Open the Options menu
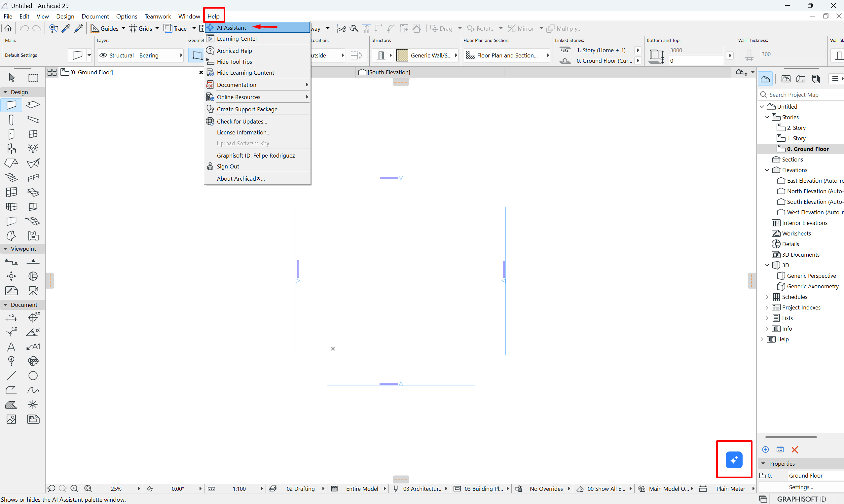Image resolution: width=844 pixels, height=504 pixels. (126, 16)
